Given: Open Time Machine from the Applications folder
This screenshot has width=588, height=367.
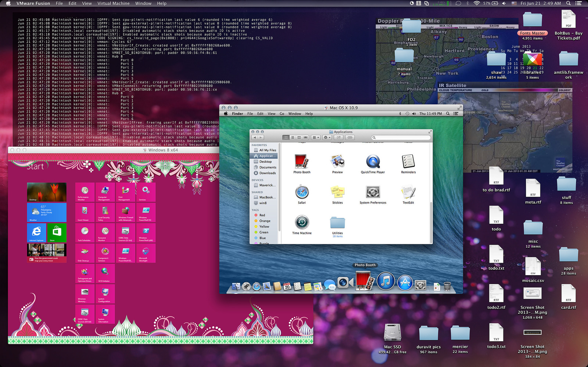Looking at the screenshot, I should [x=302, y=225].
